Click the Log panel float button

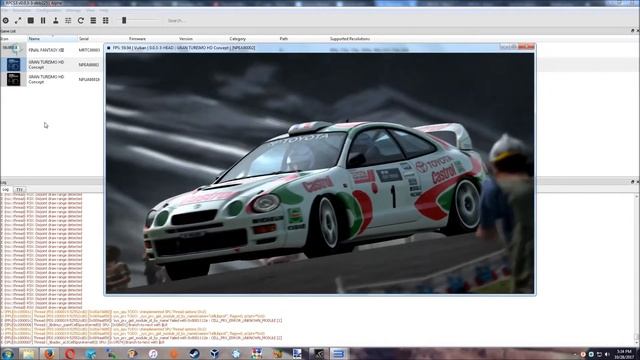pyautogui.click(x=632, y=182)
